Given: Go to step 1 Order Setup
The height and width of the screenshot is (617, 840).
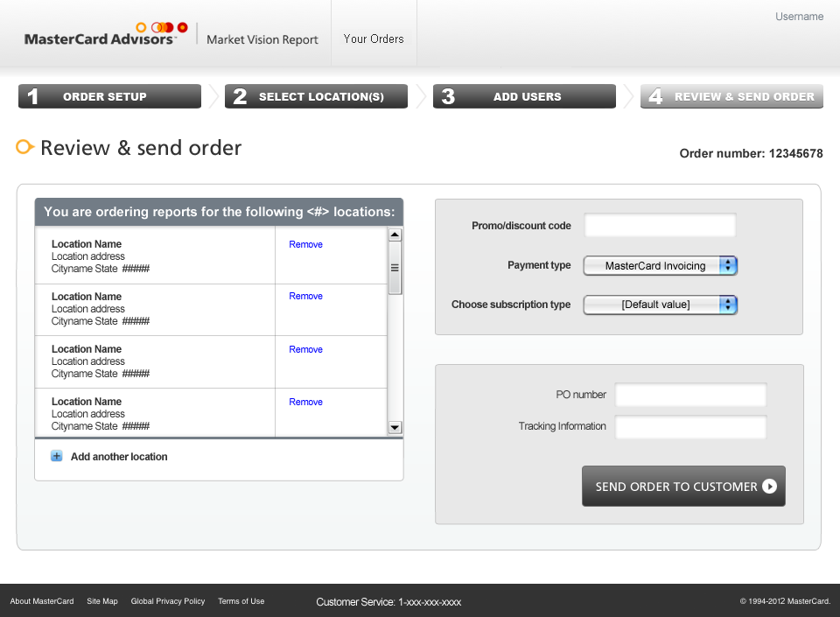Looking at the screenshot, I should tap(109, 96).
